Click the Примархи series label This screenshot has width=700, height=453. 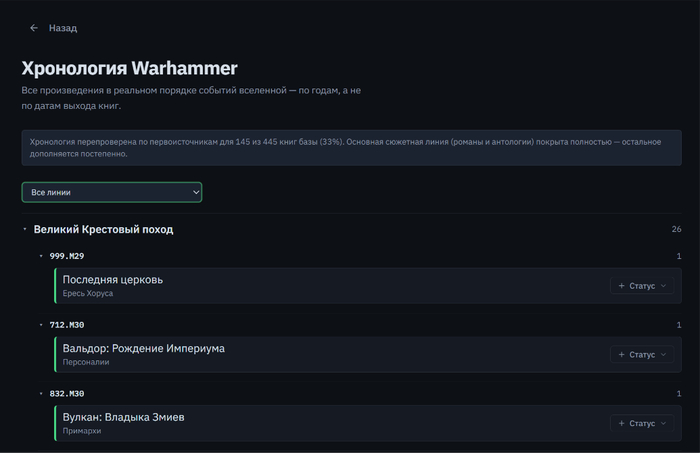(x=82, y=431)
